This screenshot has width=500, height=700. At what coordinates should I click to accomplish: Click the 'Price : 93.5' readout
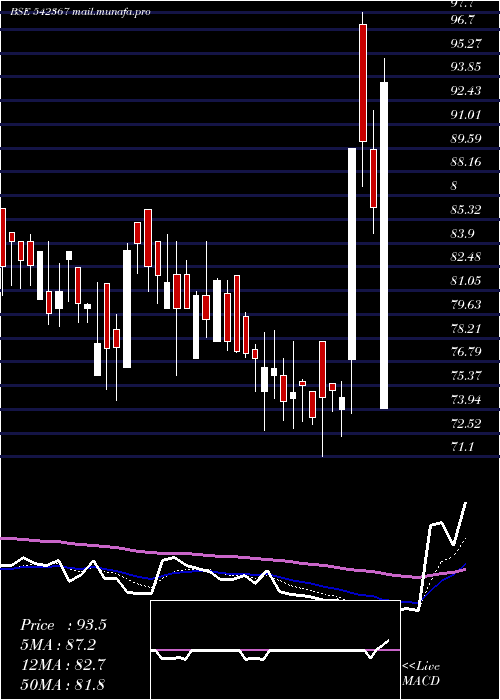tap(63, 625)
